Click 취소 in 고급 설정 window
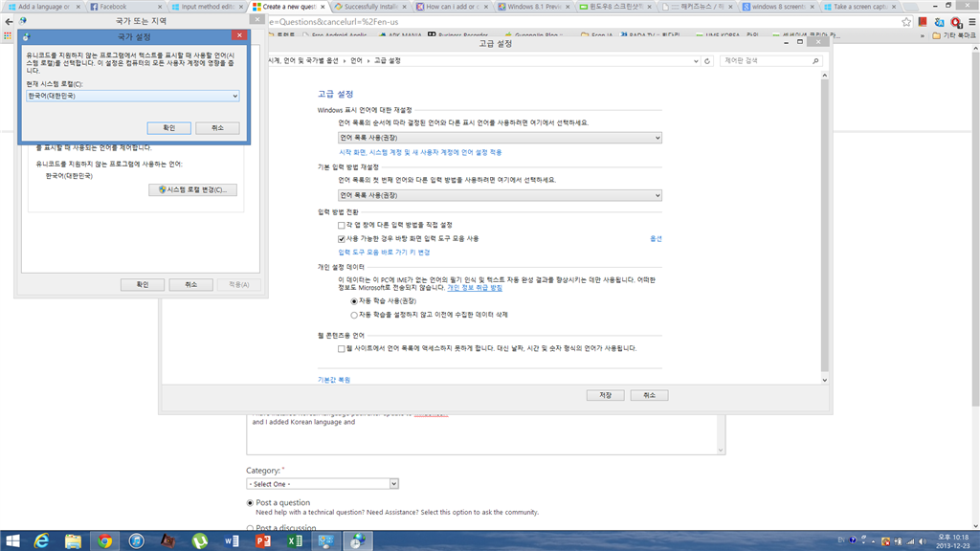Viewport: 980px width, 551px height. [649, 395]
